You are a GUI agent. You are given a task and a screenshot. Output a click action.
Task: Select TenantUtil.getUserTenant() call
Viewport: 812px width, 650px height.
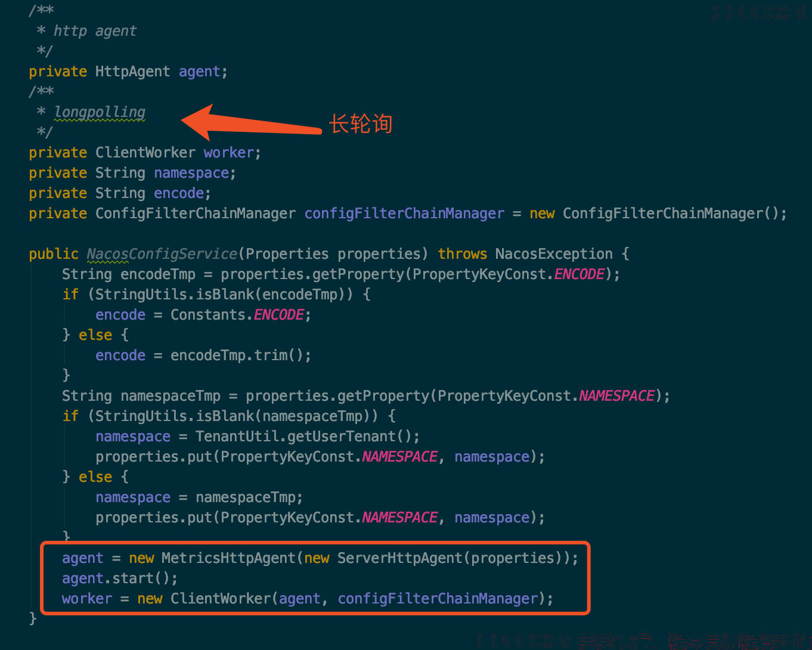(304, 437)
